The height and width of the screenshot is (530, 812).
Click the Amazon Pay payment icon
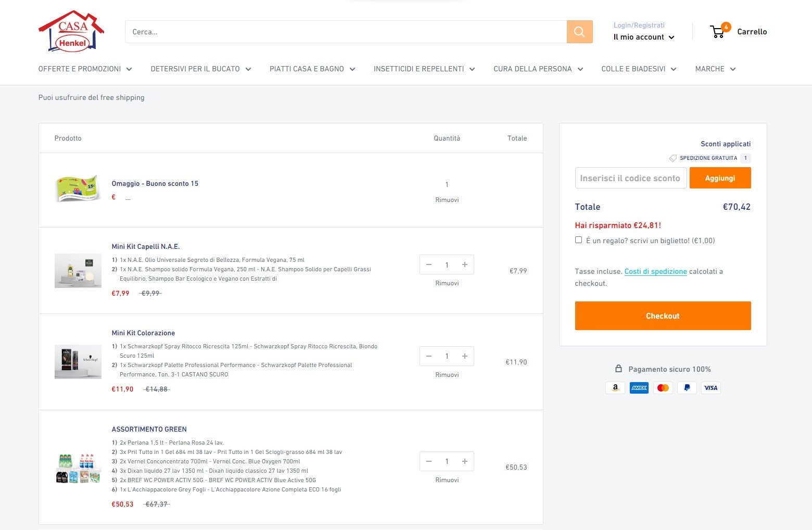(x=615, y=388)
